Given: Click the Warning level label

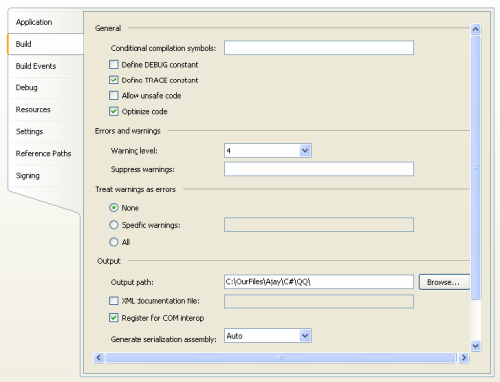Looking at the screenshot, I should coord(134,151).
